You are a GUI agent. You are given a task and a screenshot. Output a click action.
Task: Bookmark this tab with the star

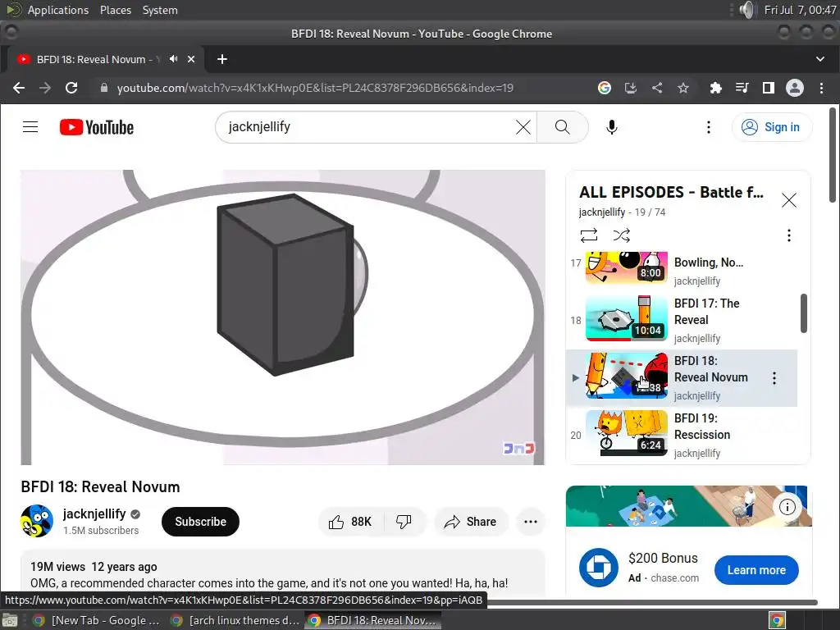(683, 88)
